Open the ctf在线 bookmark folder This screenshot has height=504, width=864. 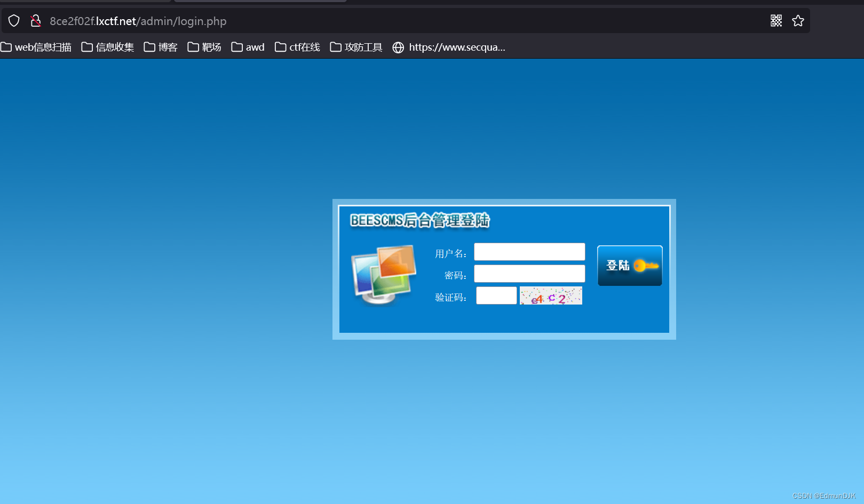coord(298,47)
